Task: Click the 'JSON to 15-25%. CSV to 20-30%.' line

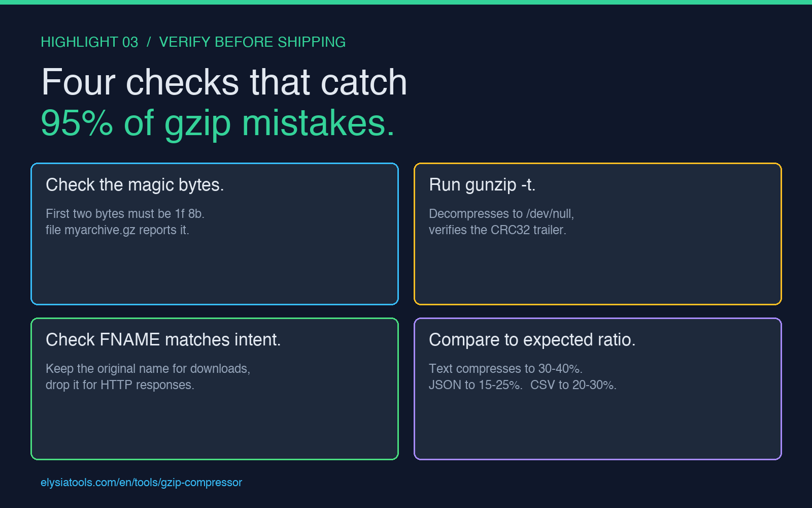Action: [x=523, y=385]
